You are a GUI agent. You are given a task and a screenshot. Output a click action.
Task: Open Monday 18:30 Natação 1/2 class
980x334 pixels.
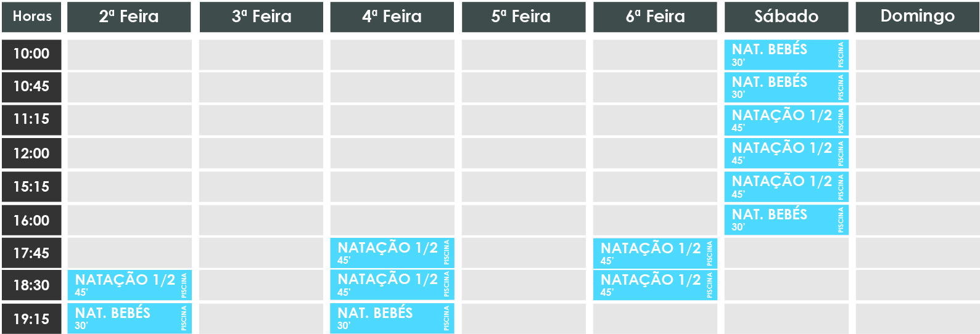click(130, 285)
